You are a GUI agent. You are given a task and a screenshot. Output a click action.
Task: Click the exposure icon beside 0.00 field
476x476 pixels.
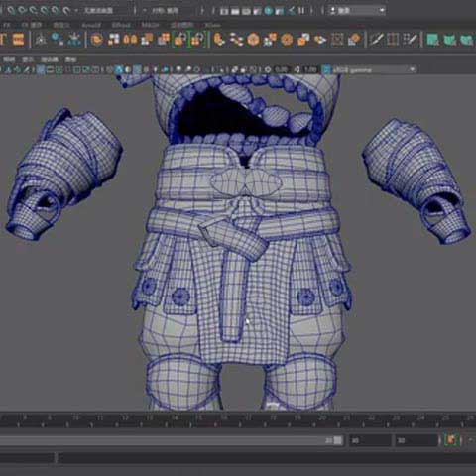(x=268, y=69)
